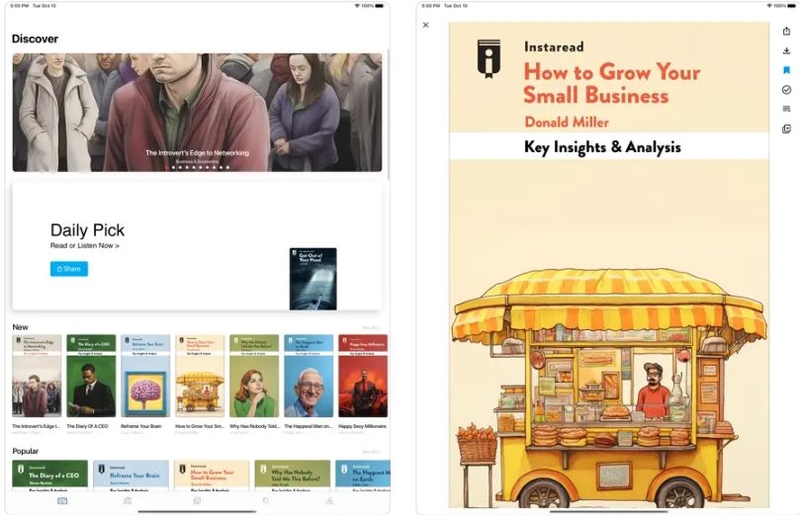The image size is (800, 515).
Task: Open the Daily Pick book cover thumbnail
Action: point(313,279)
